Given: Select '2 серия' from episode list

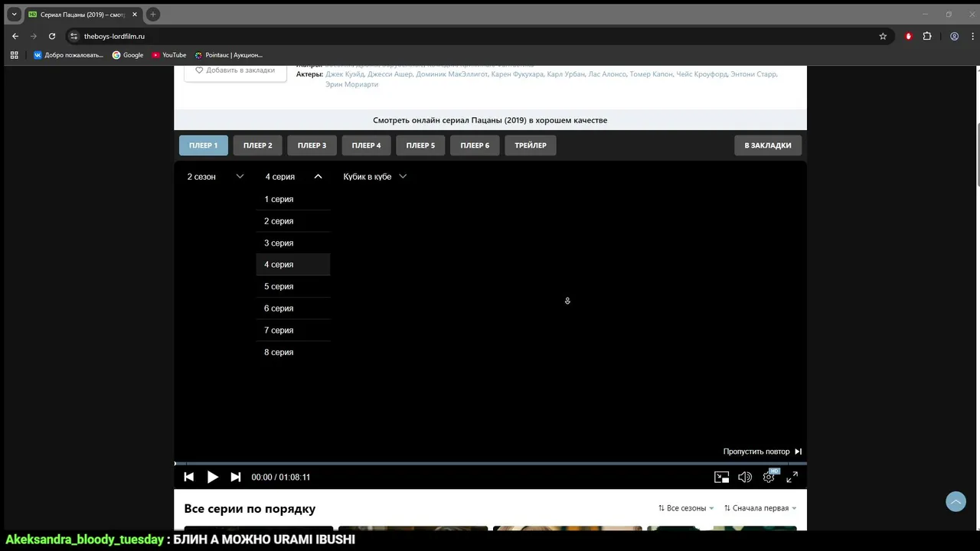Looking at the screenshot, I should pyautogui.click(x=293, y=221).
